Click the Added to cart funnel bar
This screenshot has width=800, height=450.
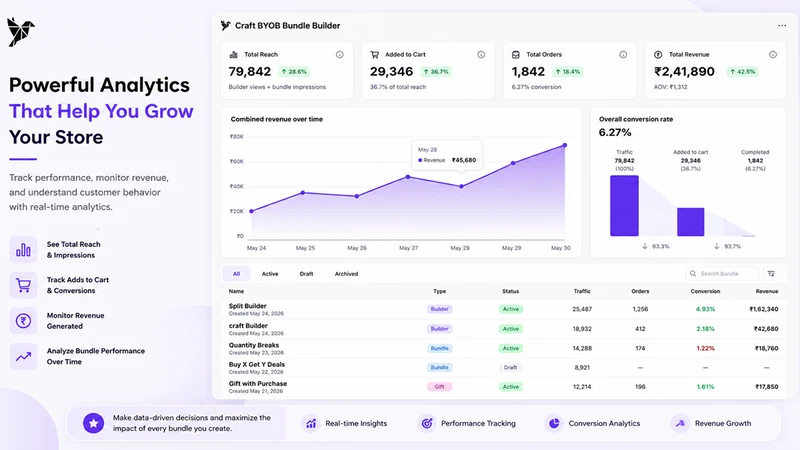(x=690, y=222)
